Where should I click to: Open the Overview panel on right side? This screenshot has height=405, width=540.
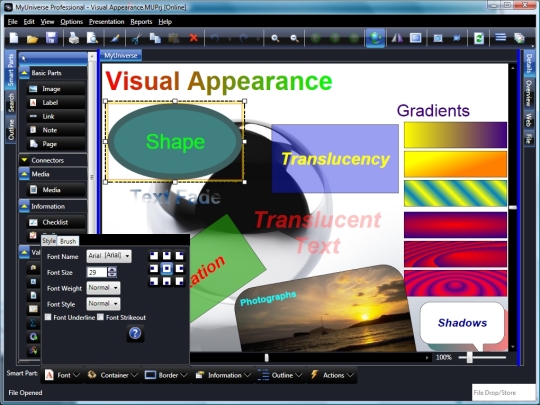tap(529, 93)
